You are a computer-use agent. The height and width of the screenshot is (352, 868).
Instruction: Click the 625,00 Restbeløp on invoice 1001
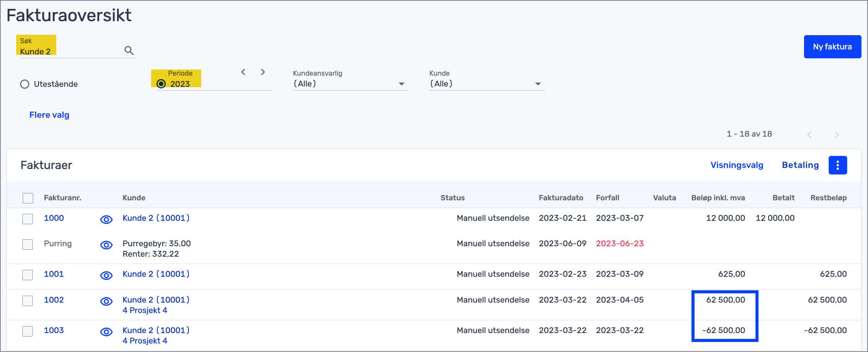coord(833,274)
